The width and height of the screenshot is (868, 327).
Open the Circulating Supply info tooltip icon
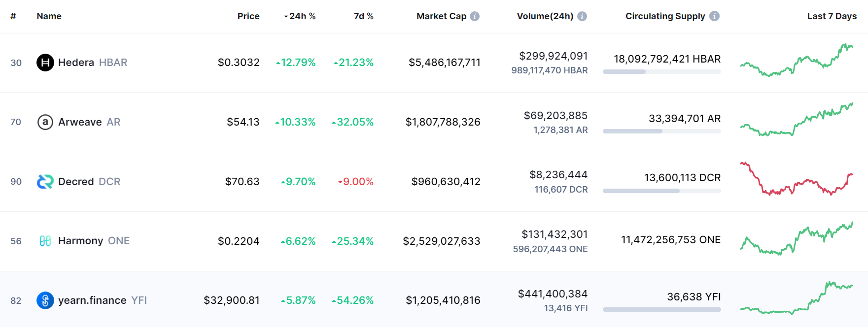coord(714,15)
